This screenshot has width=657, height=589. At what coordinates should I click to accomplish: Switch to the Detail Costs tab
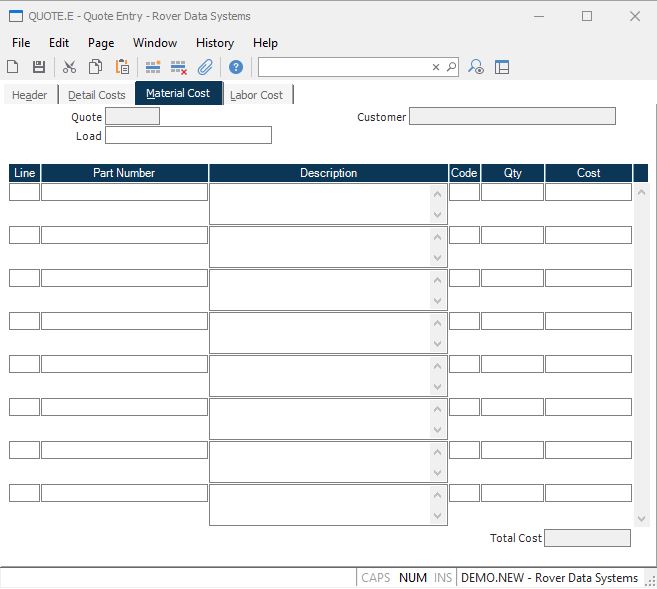[x=97, y=95]
